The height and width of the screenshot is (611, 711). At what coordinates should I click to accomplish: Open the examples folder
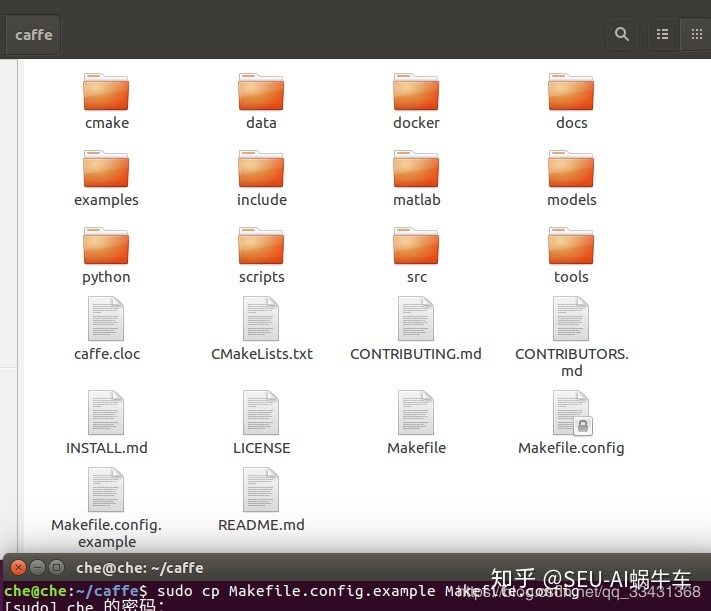point(106,169)
